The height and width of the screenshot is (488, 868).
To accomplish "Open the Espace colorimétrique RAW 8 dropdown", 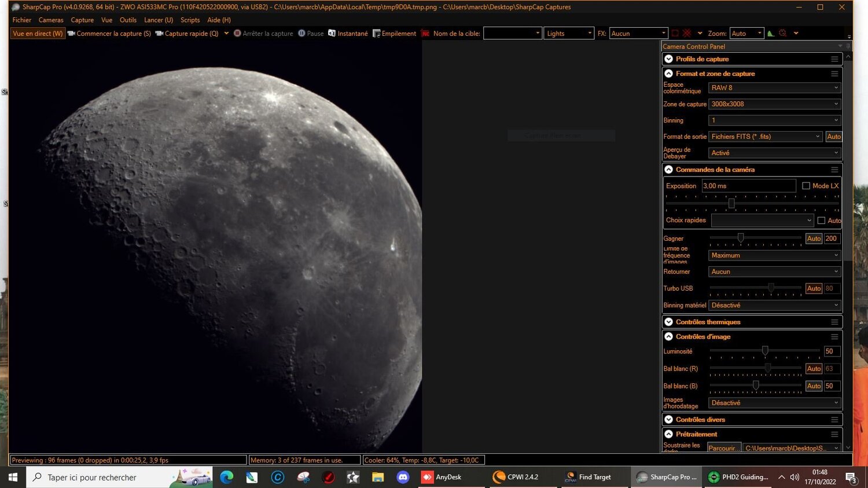I will pyautogui.click(x=774, y=87).
